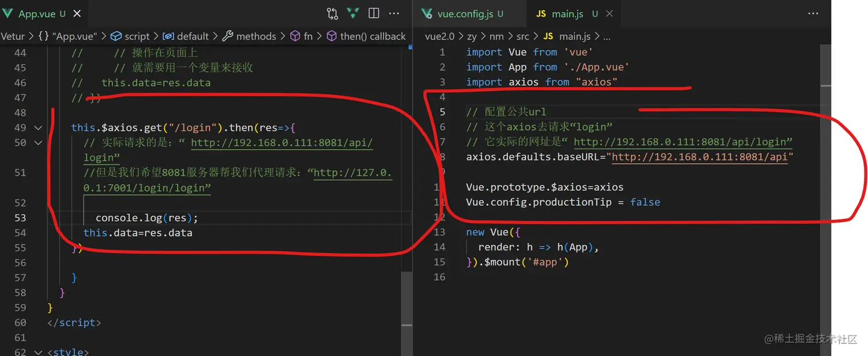Click render: h => h(App), line

pyautogui.click(x=538, y=247)
